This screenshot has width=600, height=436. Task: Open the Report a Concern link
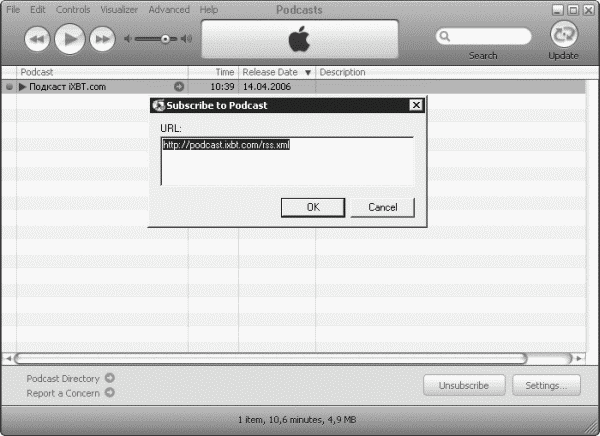pyautogui.click(x=63, y=393)
